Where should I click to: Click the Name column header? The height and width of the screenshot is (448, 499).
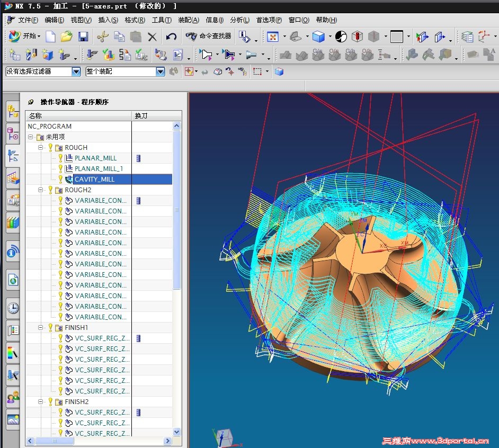(x=78, y=116)
